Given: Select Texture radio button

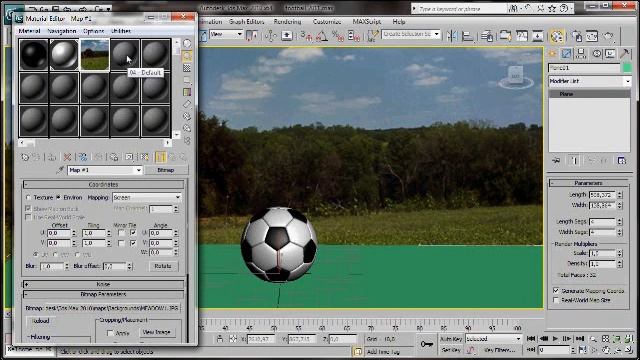Looking at the screenshot, I should (x=28, y=198).
